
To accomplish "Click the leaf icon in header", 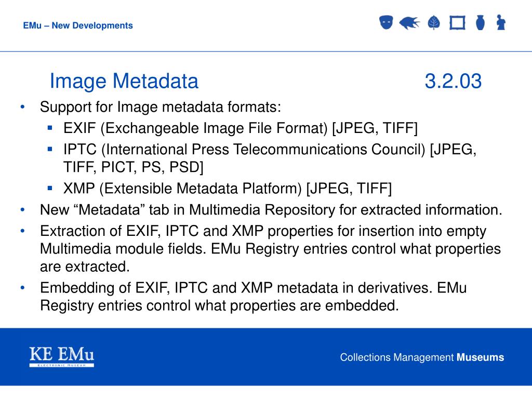I will click(434, 23).
